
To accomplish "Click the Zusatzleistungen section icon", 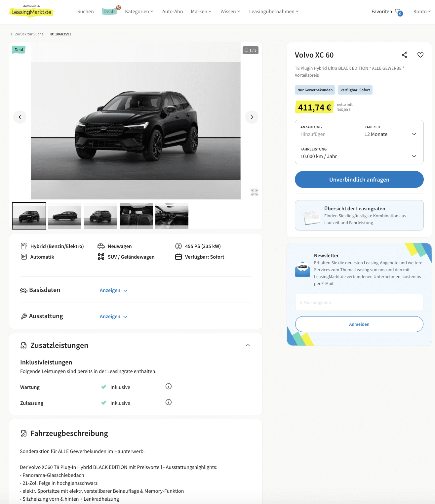I will pyautogui.click(x=24, y=345).
